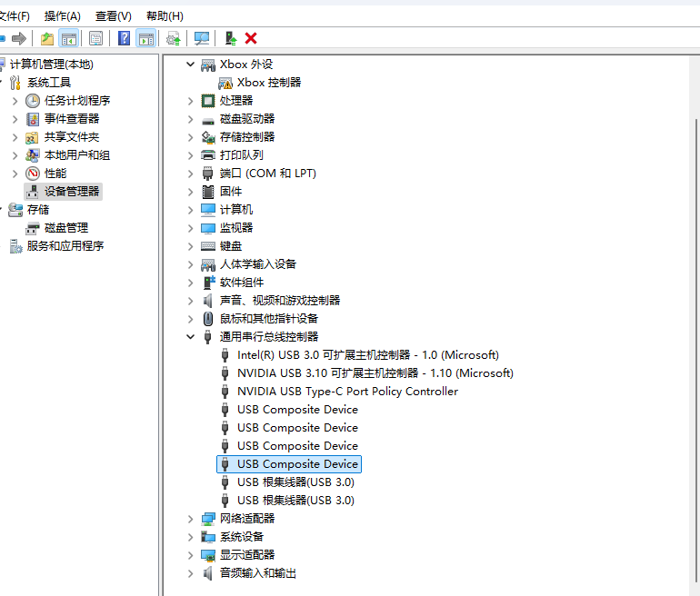Click the 网络适配器 network icon

pos(208,519)
